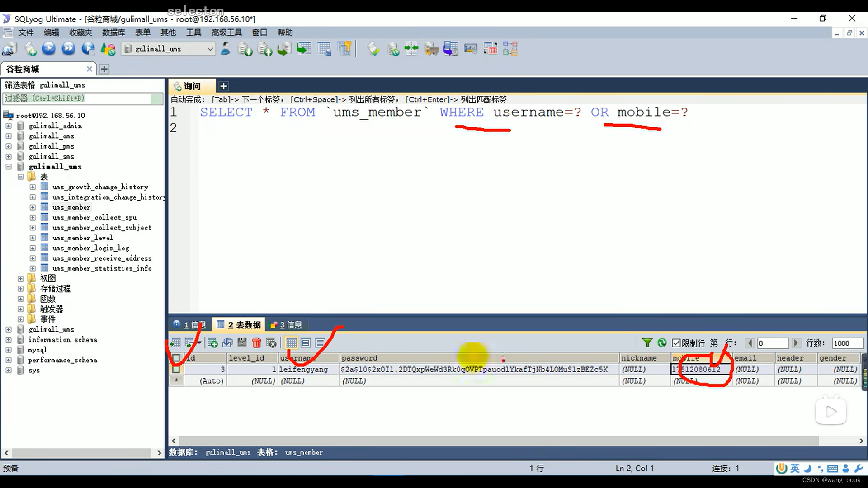Switch to text view mode
The height and width of the screenshot is (488, 868).
pos(320,343)
